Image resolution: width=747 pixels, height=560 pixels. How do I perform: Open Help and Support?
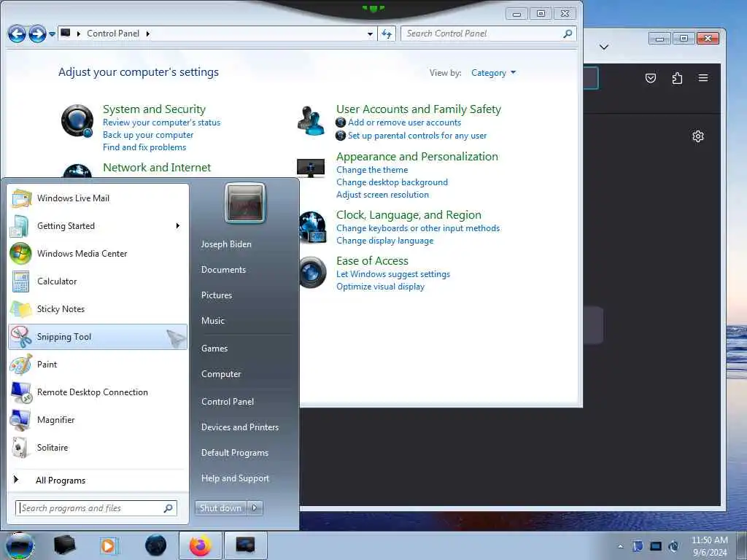point(235,478)
